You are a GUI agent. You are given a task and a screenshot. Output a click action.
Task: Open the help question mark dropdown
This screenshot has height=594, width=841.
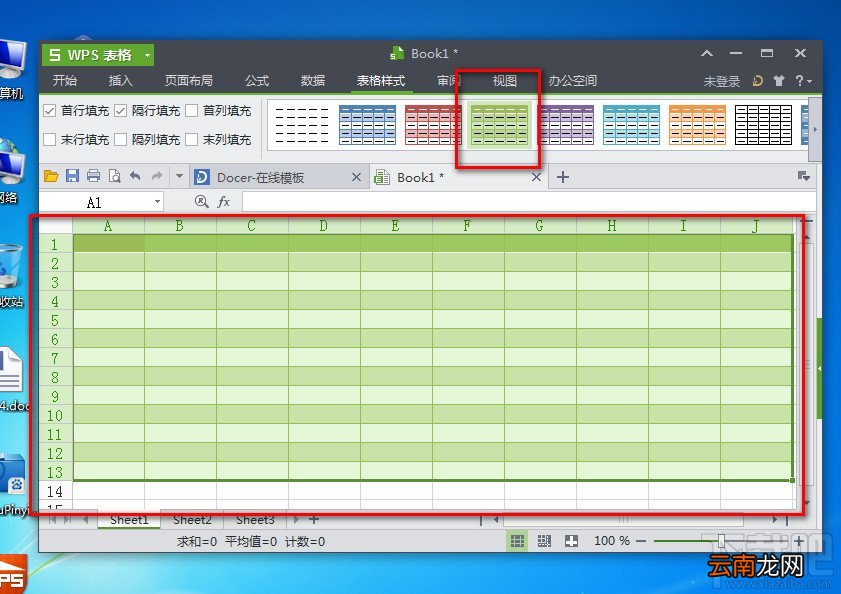tap(803, 81)
